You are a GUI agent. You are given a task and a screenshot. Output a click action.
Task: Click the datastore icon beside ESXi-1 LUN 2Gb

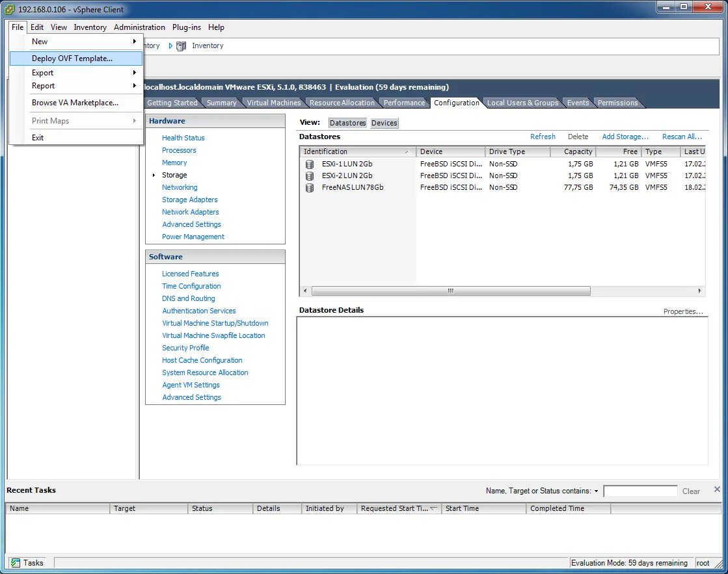pyautogui.click(x=309, y=164)
